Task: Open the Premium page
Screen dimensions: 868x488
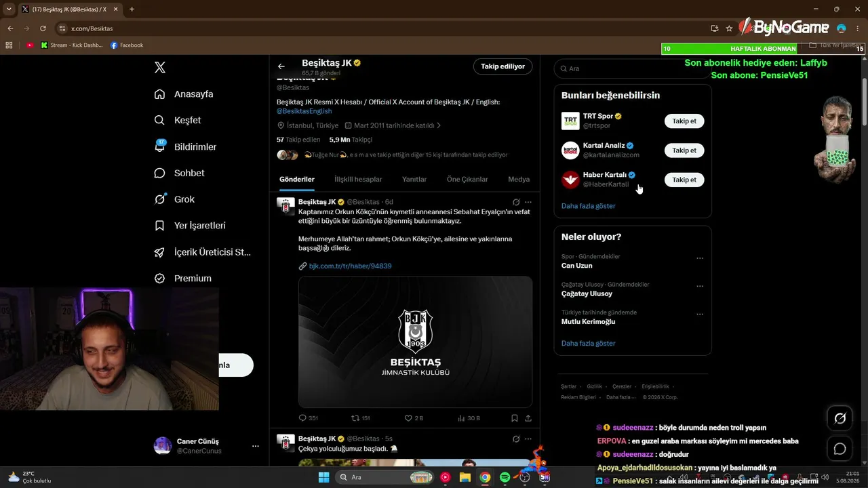Action: pos(182,278)
